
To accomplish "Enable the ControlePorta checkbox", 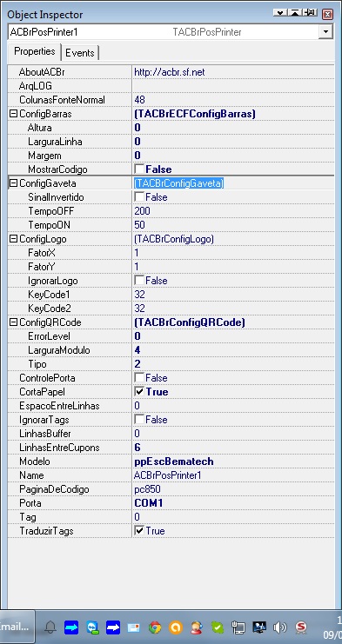I will (139, 377).
